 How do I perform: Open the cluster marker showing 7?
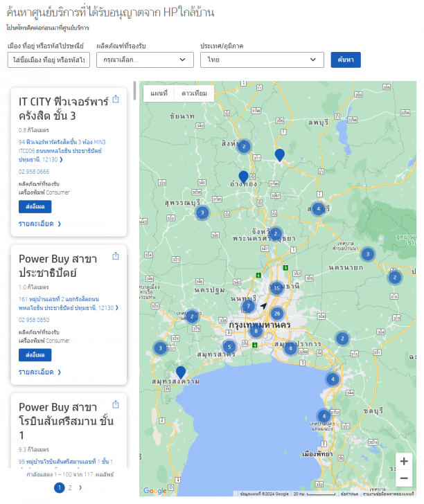248,306
